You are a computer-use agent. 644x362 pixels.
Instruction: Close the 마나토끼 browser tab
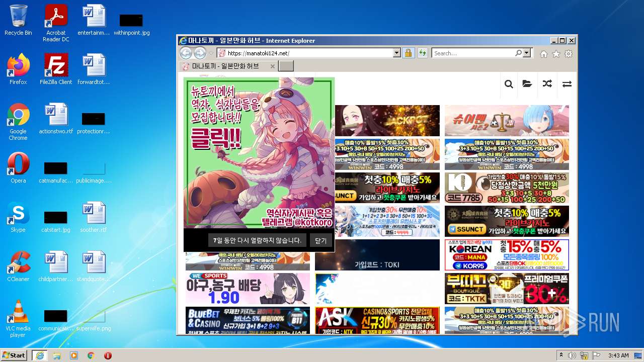pyautogui.click(x=273, y=66)
